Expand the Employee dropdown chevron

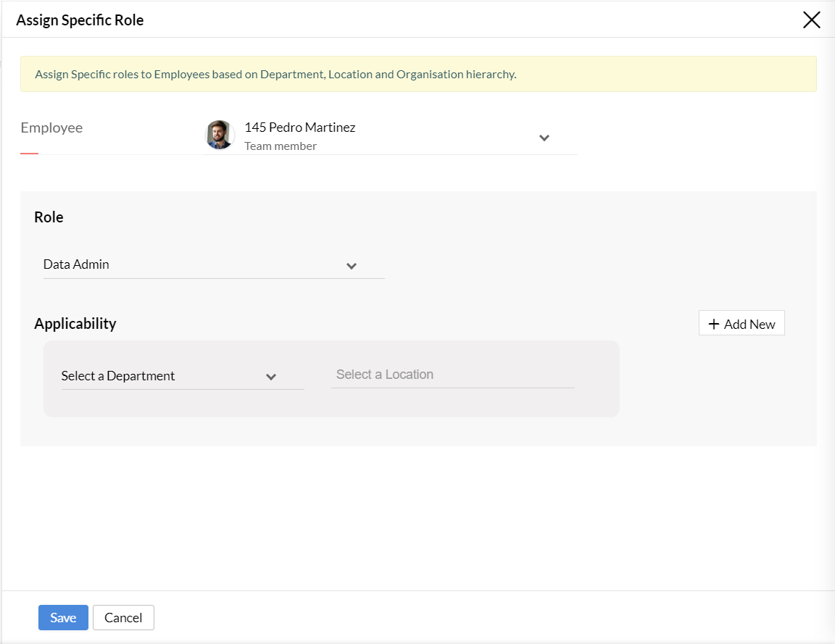pyautogui.click(x=544, y=138)
